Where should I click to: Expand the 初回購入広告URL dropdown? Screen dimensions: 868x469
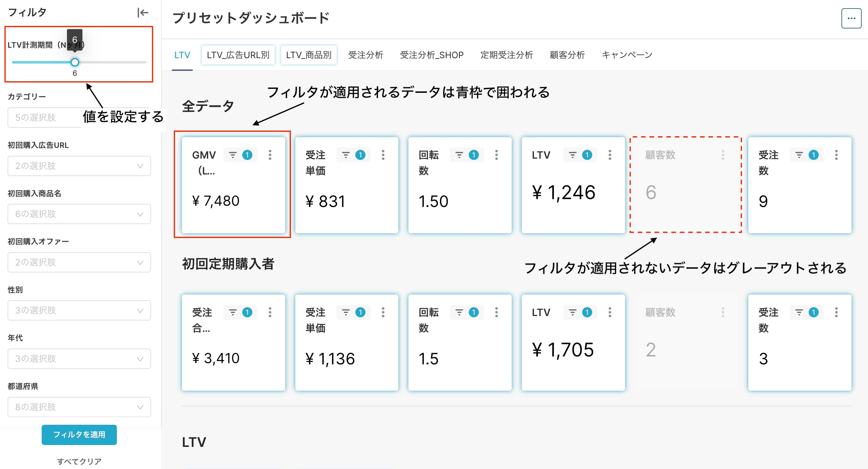(79, 166)
